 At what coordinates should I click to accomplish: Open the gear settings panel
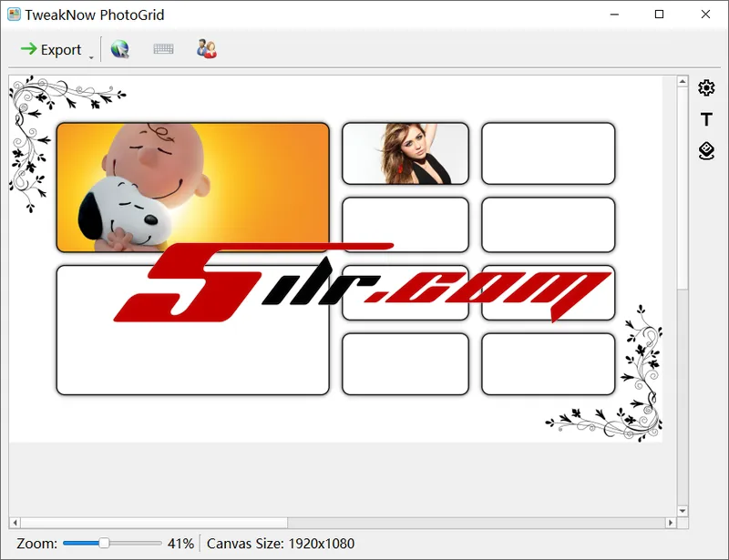[x=706, y=87]
